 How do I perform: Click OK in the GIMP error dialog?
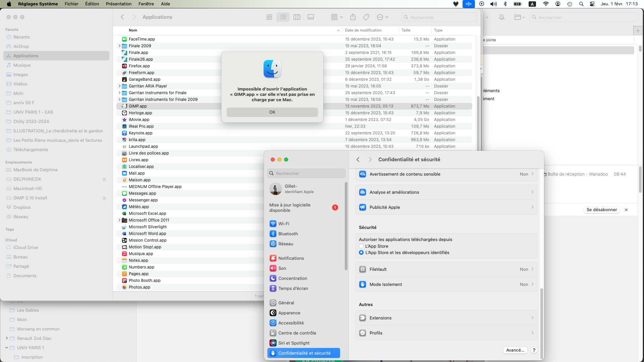coord(272,112)
